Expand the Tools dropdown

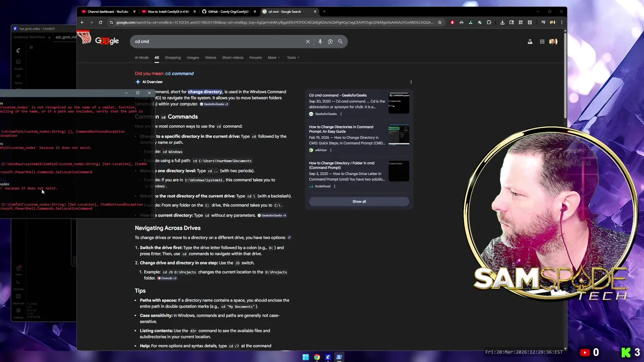(293, 57)
